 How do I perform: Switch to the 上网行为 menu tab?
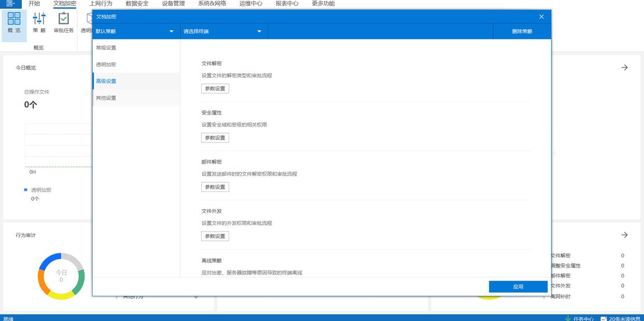pos(101,4)
